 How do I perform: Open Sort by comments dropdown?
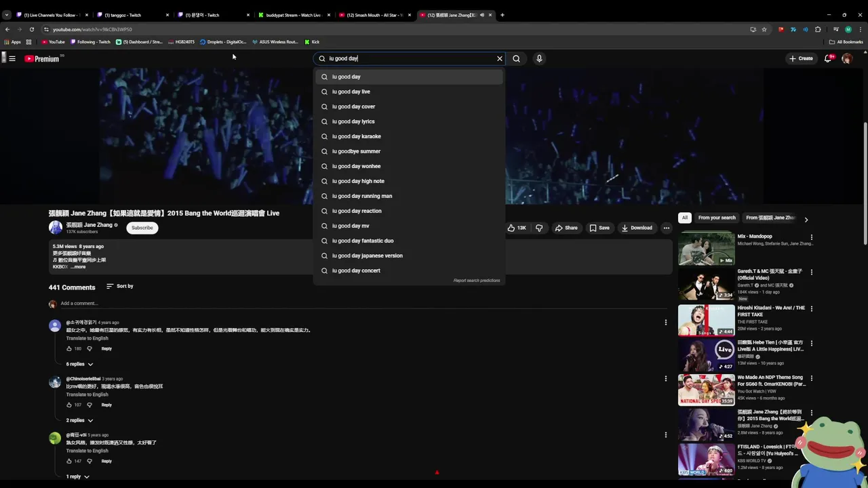(x=120, y=286)
